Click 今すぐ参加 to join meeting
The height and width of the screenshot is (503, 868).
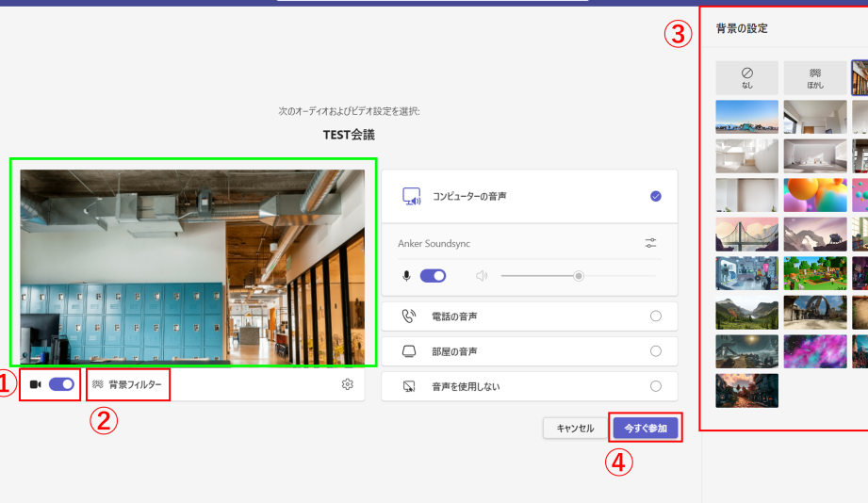click(646, 429)
